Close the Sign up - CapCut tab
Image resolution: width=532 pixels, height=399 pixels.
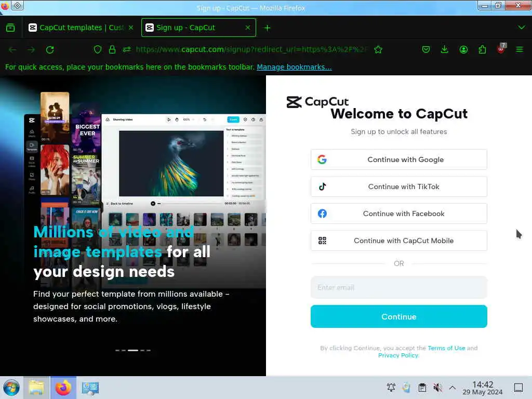248,28
